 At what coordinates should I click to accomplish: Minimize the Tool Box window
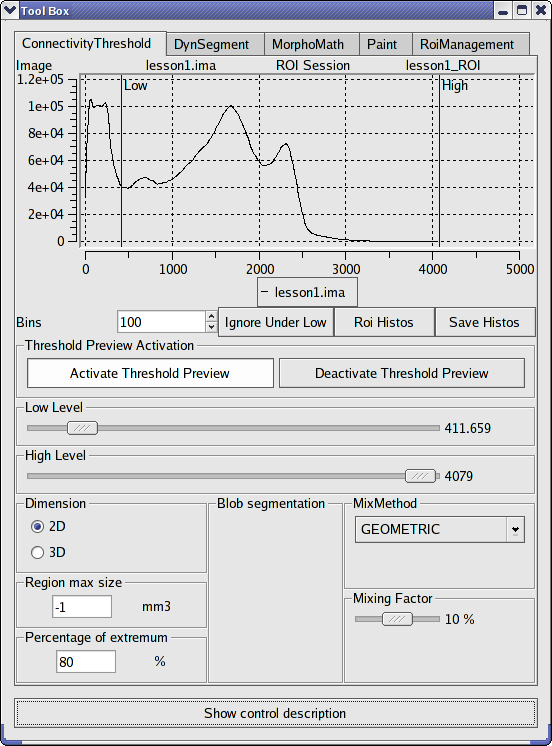[x=503, y=10]
